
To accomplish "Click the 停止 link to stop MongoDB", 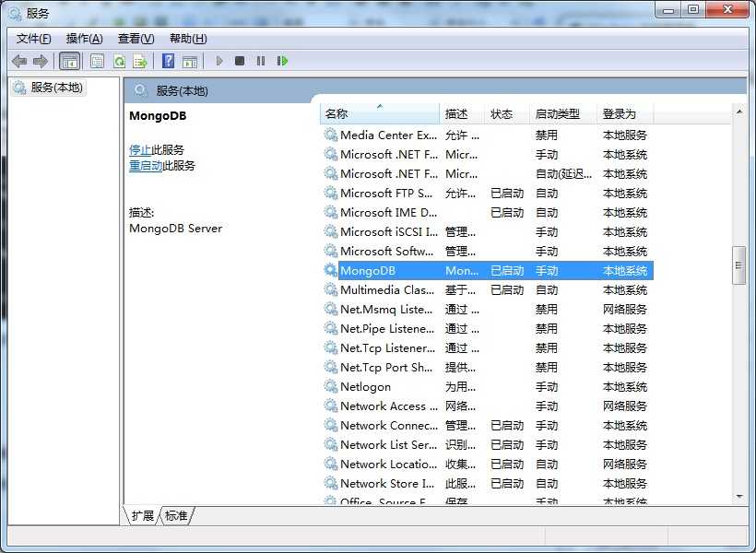I will point(140,150).
